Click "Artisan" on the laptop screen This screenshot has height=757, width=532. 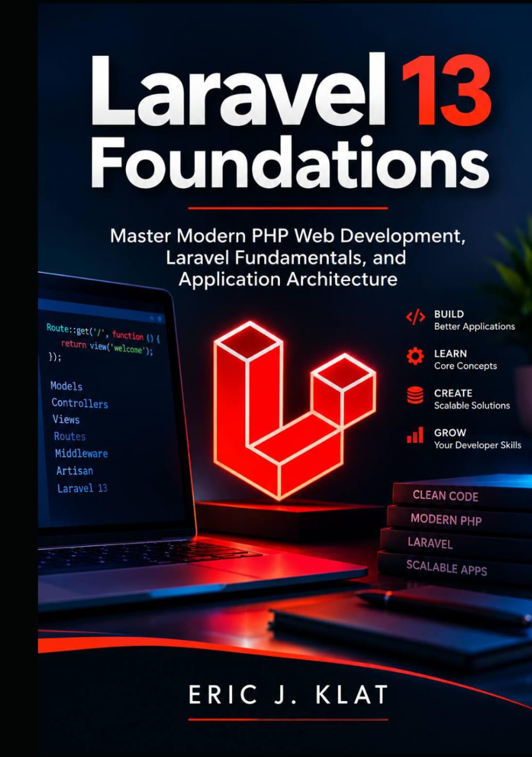pos(75,471)
